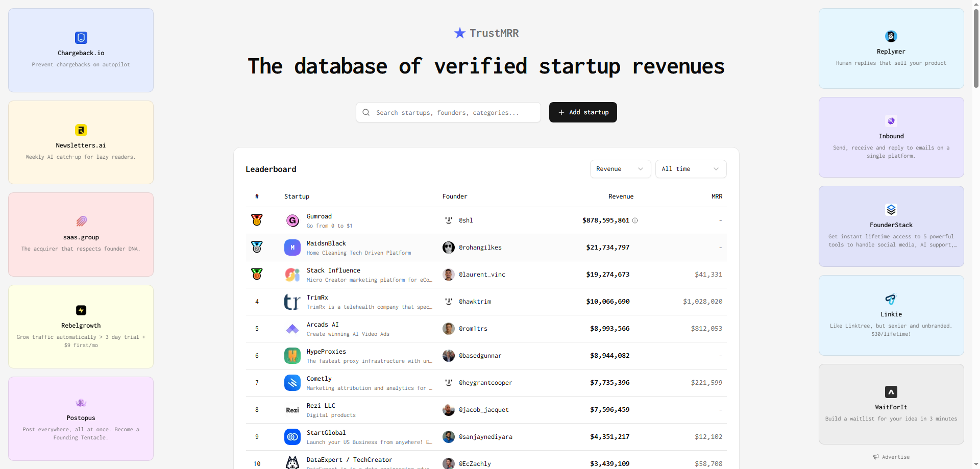Open the All time filter dropdown
Viewport: 980px width, 469px height.
click(x=691, y=168)
